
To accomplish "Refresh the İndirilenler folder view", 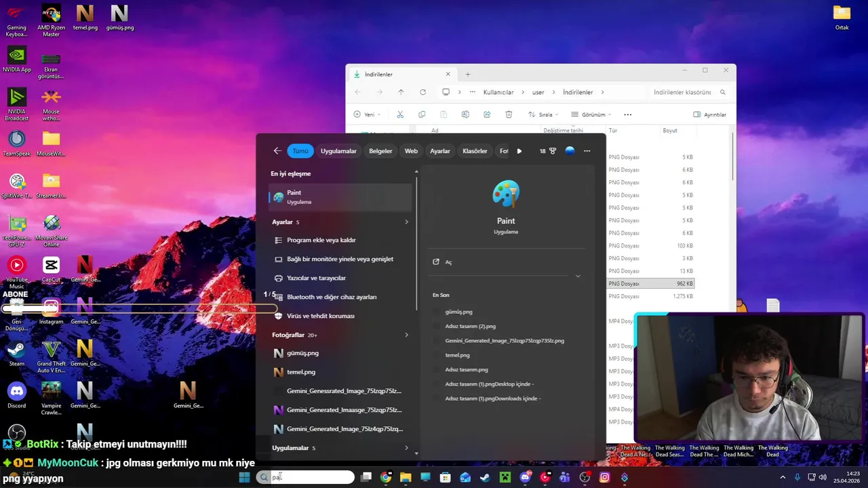I will pos(422,92).
